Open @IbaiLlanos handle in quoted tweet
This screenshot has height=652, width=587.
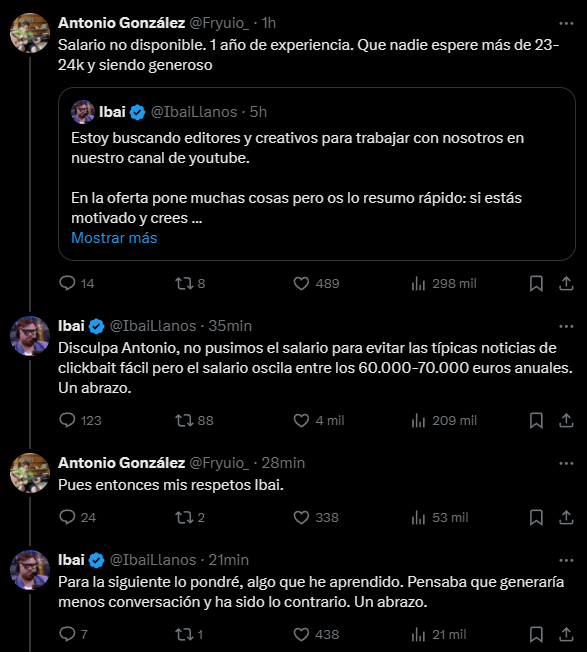[x=194, y=112]
